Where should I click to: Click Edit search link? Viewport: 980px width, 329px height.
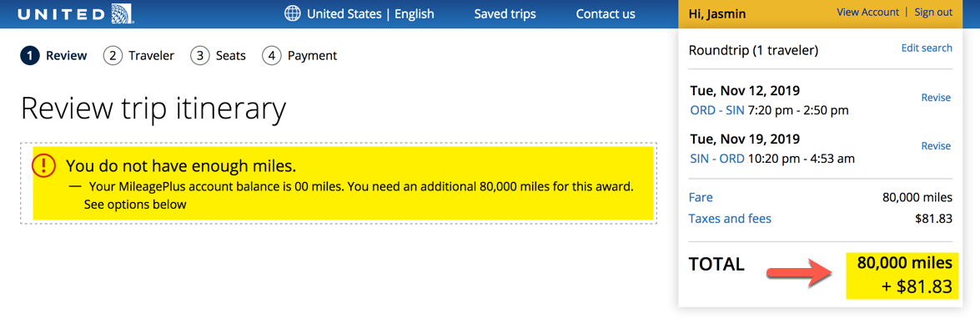click(x=927, y=48)
